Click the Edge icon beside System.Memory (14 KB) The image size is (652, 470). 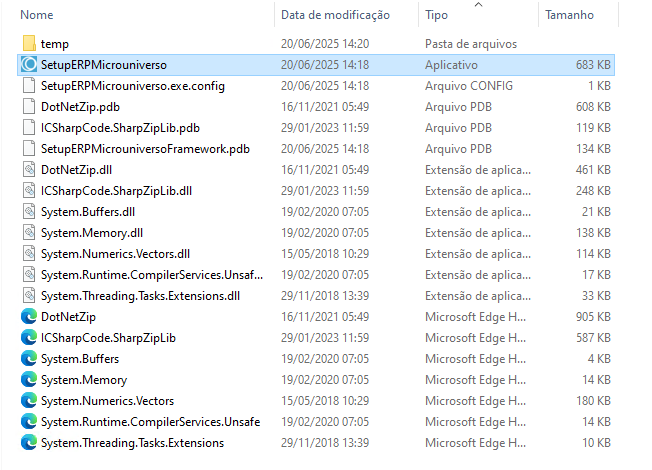(29, 379)
